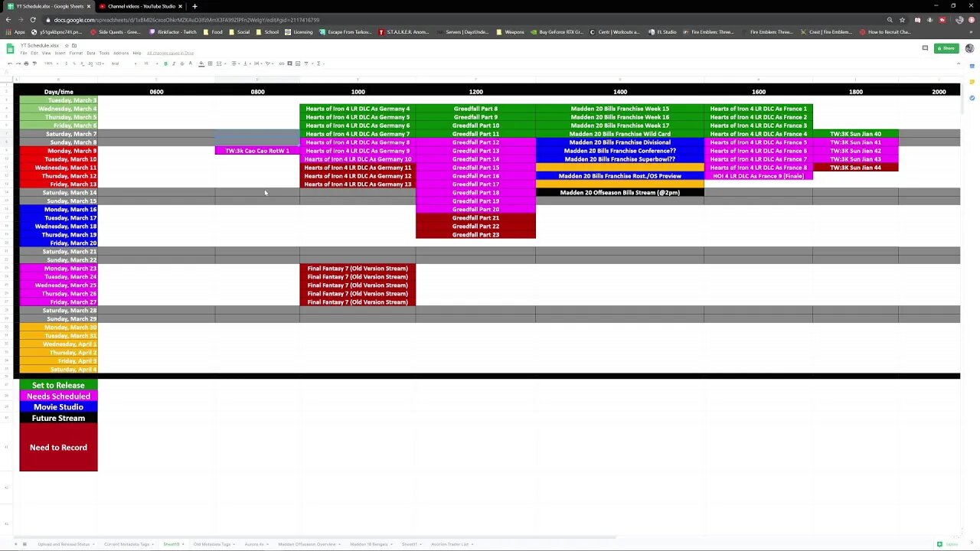
Task: Click the move to folder icon
Action: (x=74, y=45)
